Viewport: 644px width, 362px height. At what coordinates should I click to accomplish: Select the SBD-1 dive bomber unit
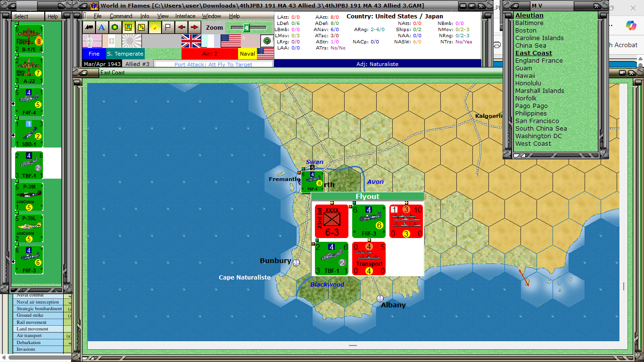pyautogui.click(x=29, y=133)
